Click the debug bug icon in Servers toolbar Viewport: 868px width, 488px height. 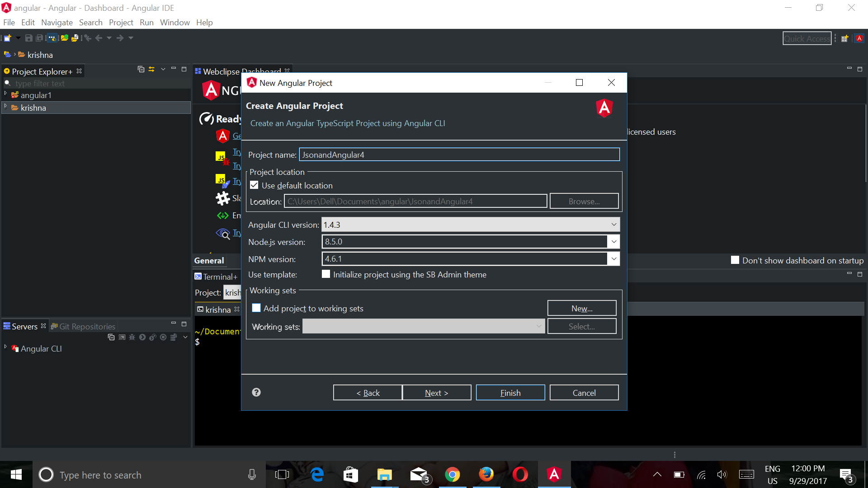click(x=132, y=337)
